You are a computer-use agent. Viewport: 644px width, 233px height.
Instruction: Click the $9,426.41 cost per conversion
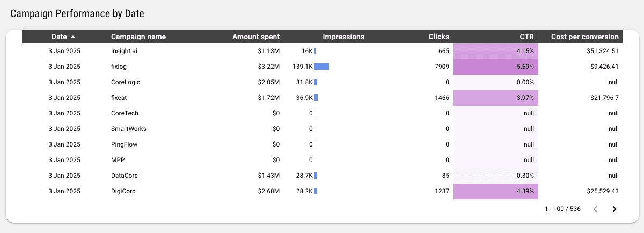point(604,67)
